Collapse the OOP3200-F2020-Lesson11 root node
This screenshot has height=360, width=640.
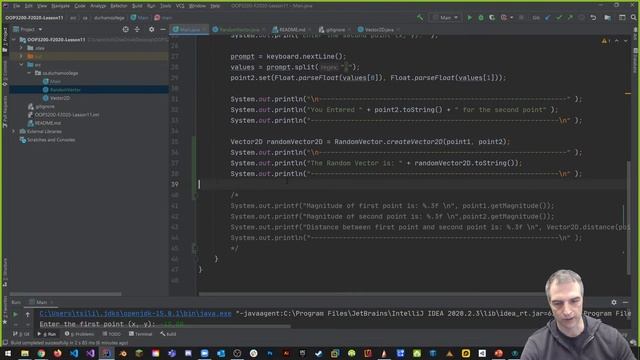pos(14,40)
